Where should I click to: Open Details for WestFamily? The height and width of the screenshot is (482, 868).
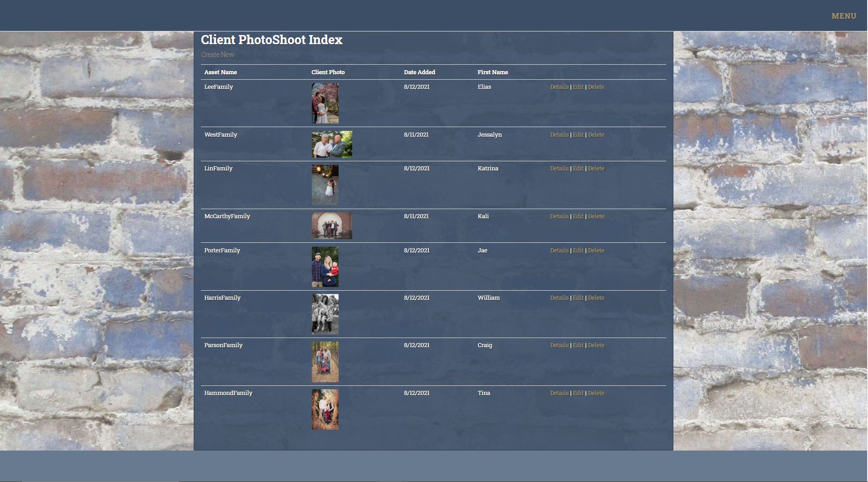559,134
